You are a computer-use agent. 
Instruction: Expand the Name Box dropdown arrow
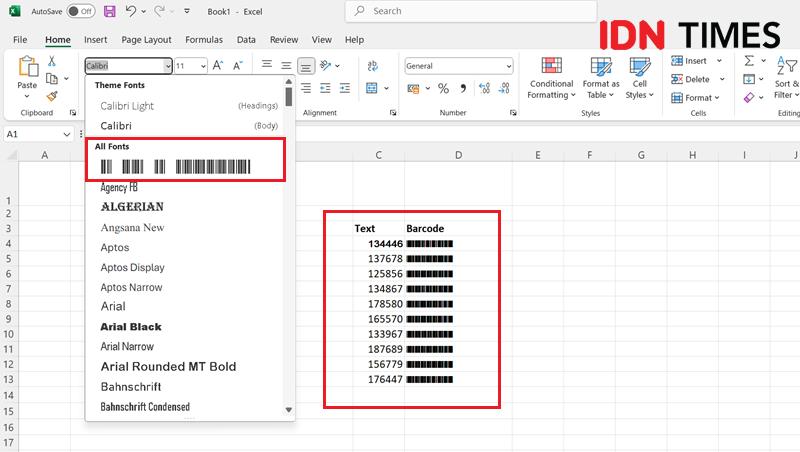click(67, 134)
